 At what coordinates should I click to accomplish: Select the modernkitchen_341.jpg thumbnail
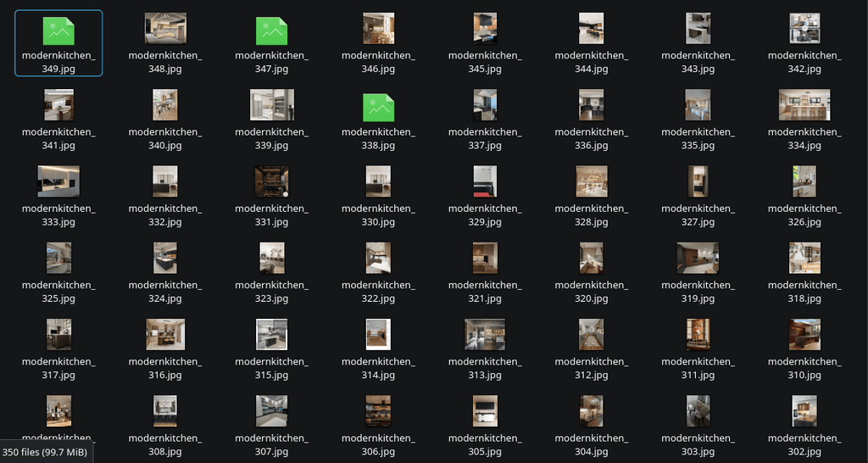click(x=58, y=104)
